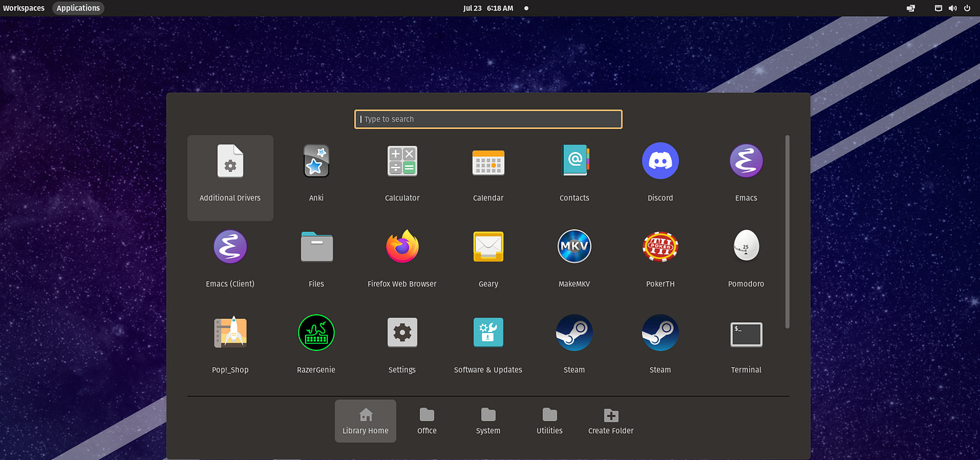Launch the MakeMKV app

click(574, 264)
